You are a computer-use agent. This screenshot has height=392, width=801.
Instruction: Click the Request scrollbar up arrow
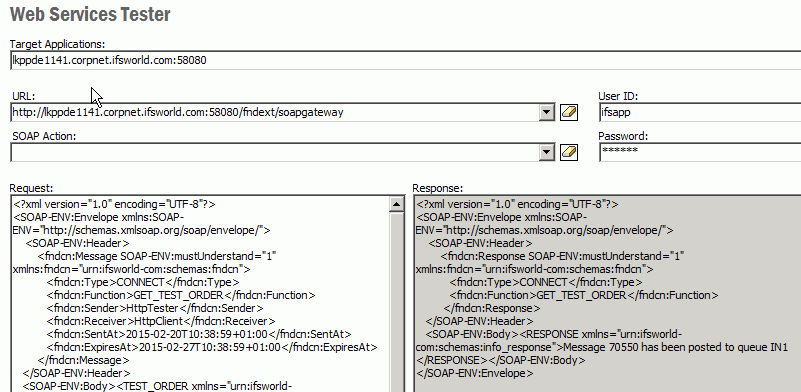tap(396, 204)
